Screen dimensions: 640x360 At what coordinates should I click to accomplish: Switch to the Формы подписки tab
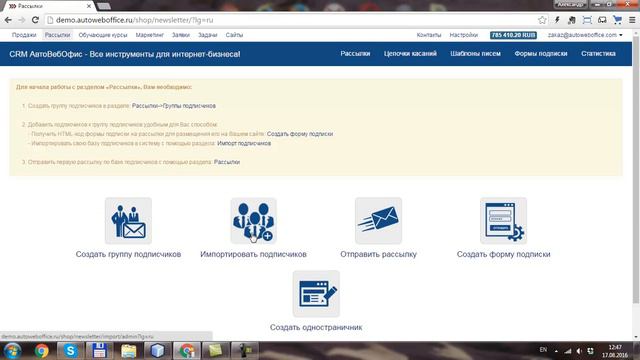(541, 53)
